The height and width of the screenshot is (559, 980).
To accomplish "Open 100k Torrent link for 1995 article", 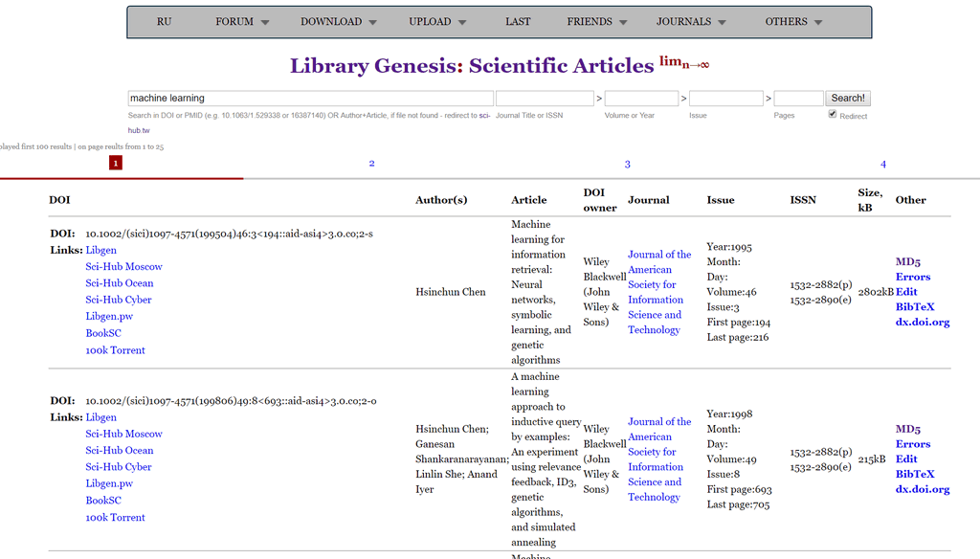I will pyautogui.click(x=115, y=350).
